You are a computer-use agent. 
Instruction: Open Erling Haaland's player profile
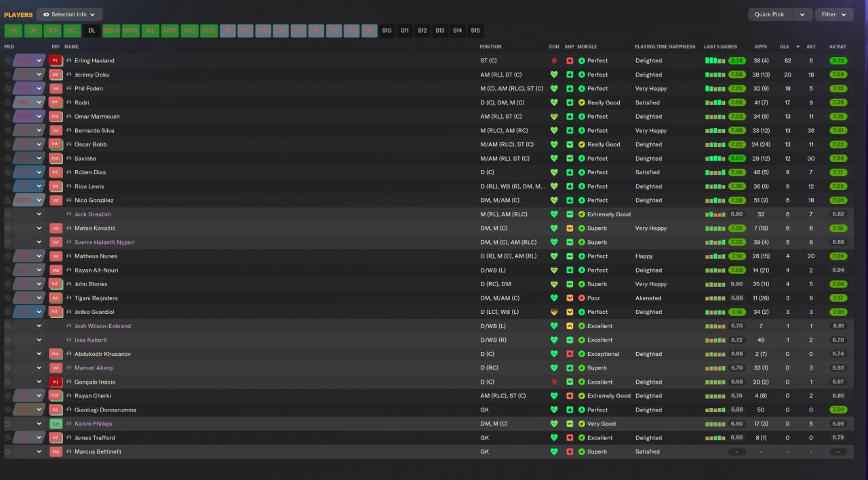[x=94, y=61]
